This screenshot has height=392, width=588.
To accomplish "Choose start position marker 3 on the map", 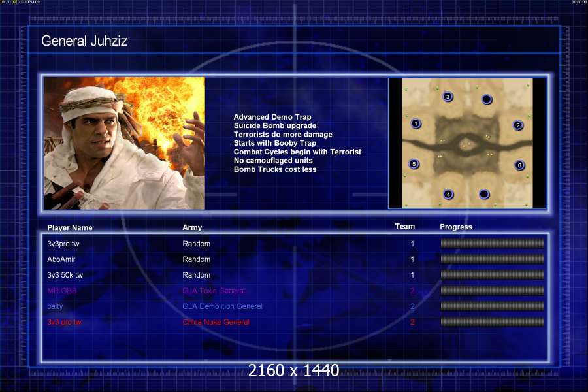I will click(x=448, y=97).
